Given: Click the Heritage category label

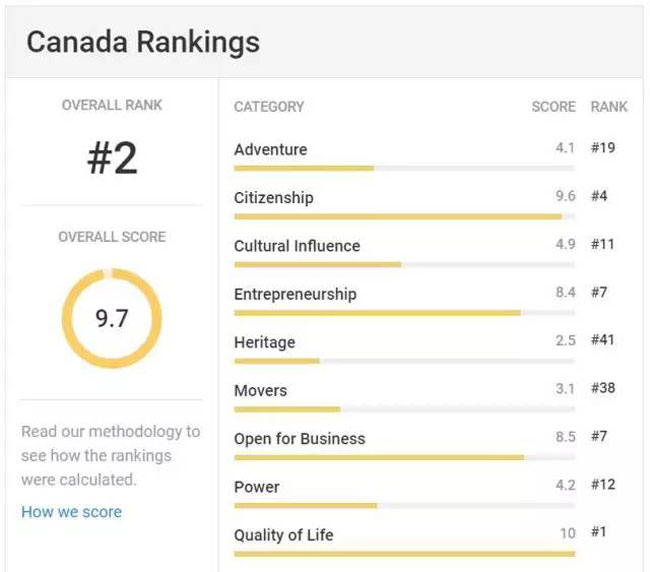Looking at the screenshot, I should coord(264,342).
